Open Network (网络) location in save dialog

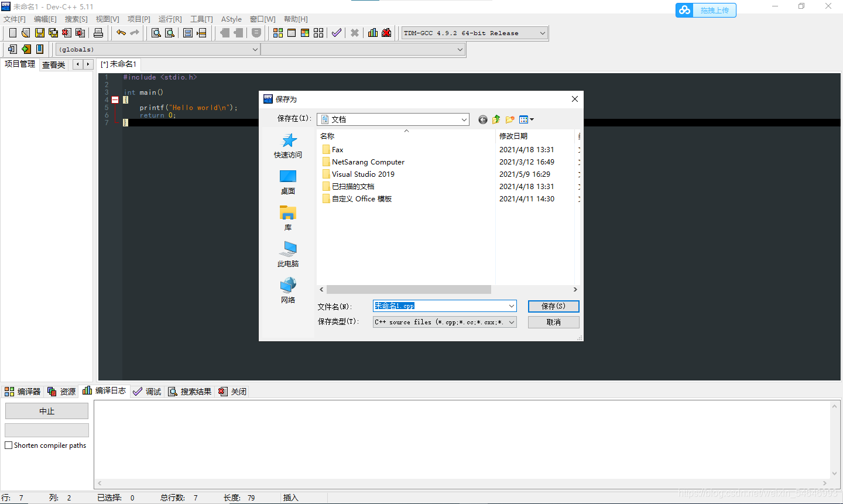[x=288, y=291]
